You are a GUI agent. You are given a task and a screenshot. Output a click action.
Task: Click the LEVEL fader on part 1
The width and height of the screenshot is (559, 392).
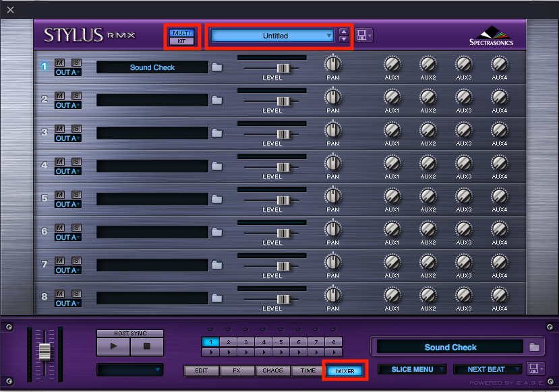283,68
